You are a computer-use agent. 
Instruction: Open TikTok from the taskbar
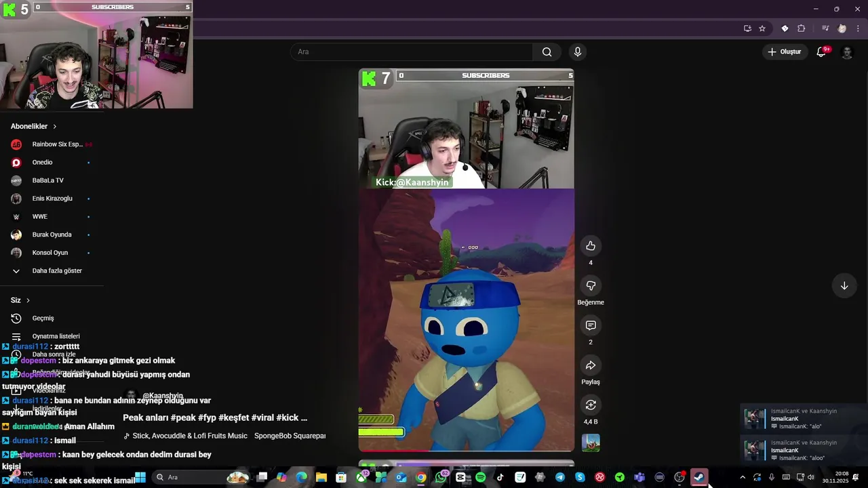pyautogui.click(x=500, y=478)
